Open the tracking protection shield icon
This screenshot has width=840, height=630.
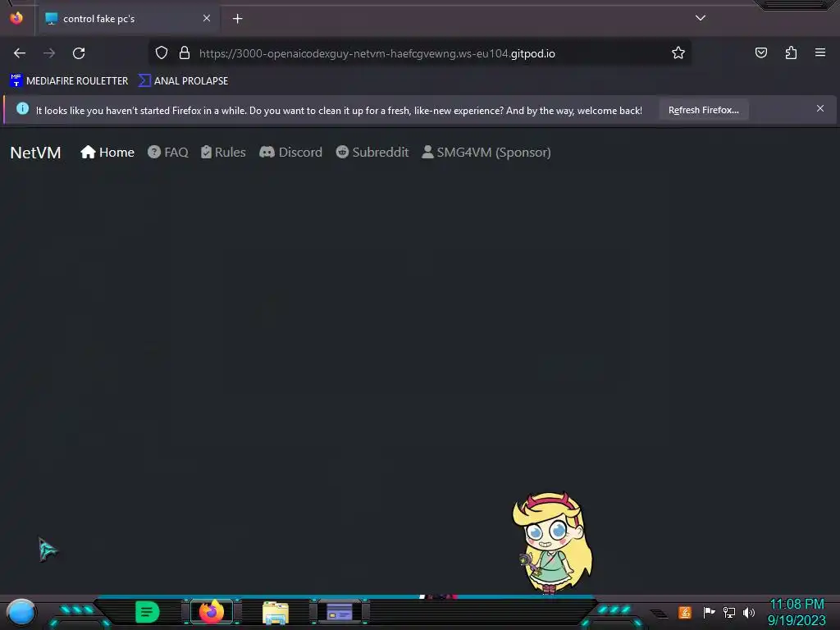162,52
